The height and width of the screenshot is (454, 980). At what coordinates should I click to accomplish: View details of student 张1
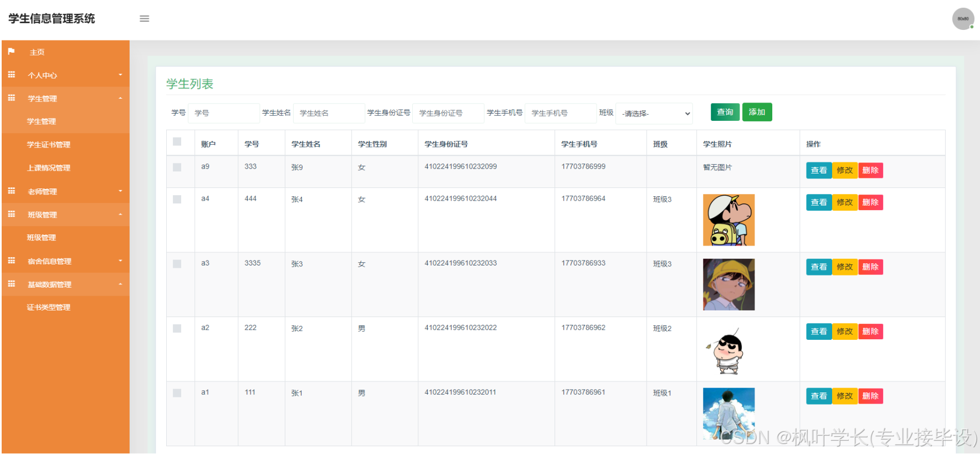(x=819, y=396)
